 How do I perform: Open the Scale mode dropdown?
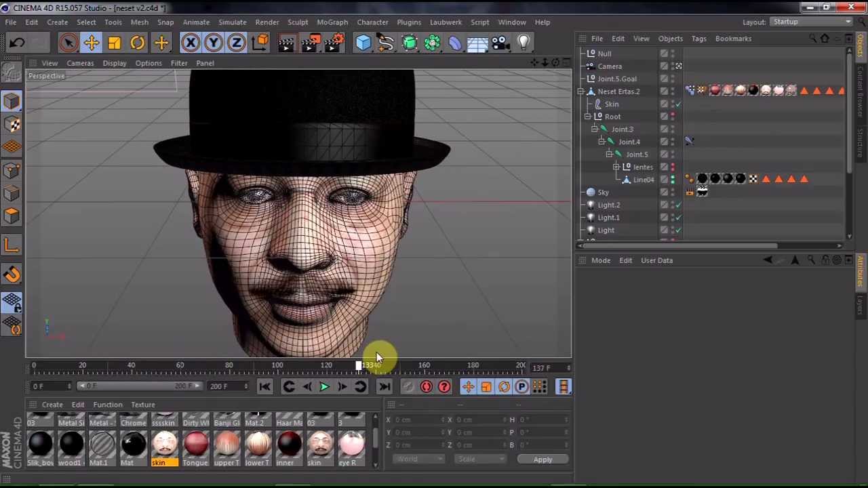479,460
